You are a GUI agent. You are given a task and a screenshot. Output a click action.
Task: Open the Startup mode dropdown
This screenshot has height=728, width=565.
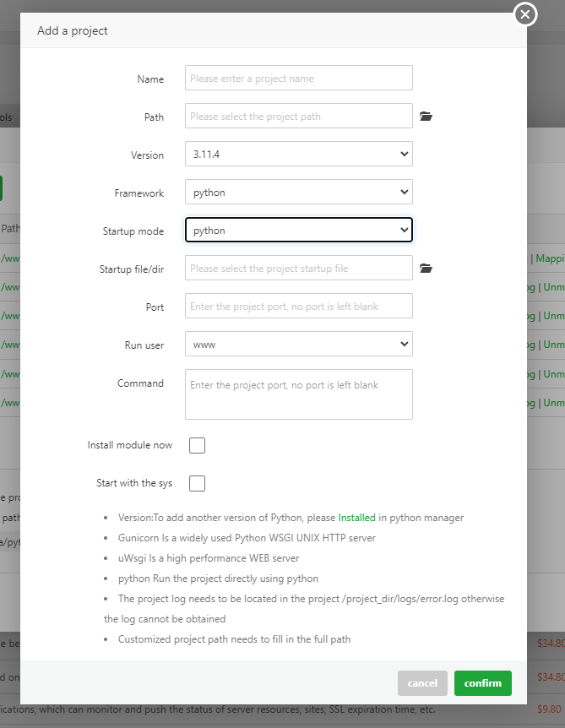[298, 231]
